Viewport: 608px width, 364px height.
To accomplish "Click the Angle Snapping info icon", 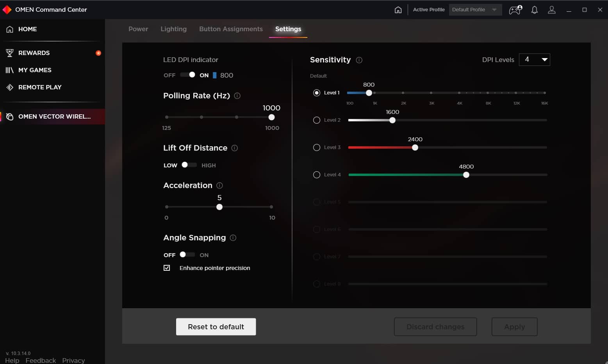I will coord(233,238).
